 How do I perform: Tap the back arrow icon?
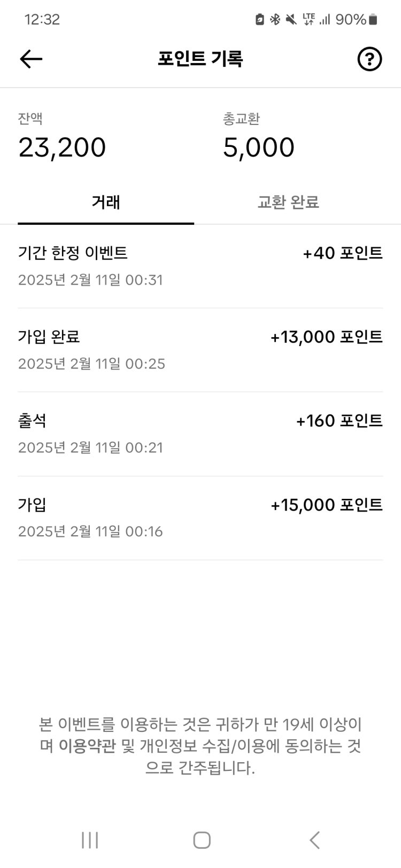coord(31,59)
